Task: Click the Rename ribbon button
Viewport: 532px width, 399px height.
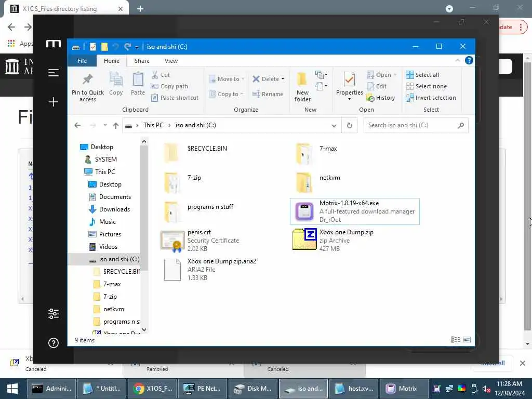Action: coord(268,94)
